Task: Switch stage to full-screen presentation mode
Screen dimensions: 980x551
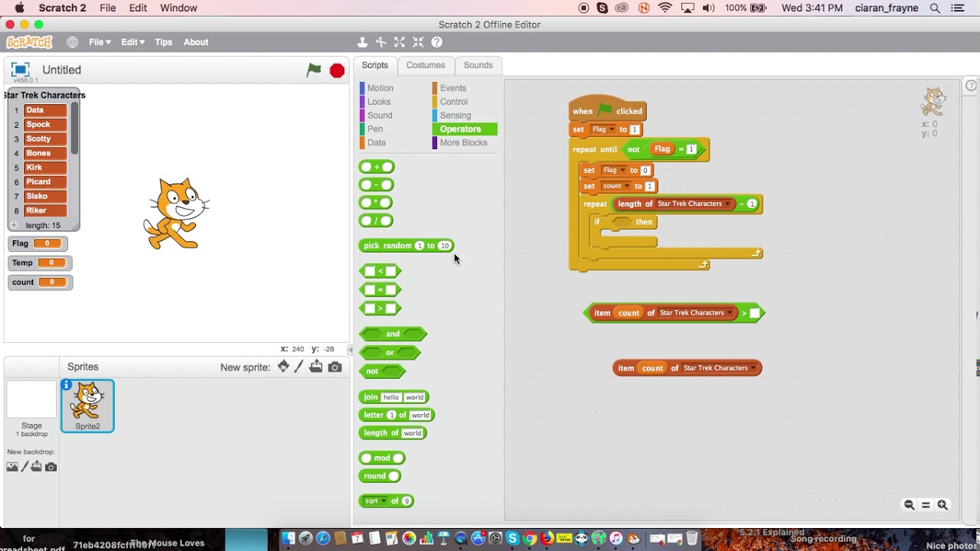Action: [x=21, y=69]
